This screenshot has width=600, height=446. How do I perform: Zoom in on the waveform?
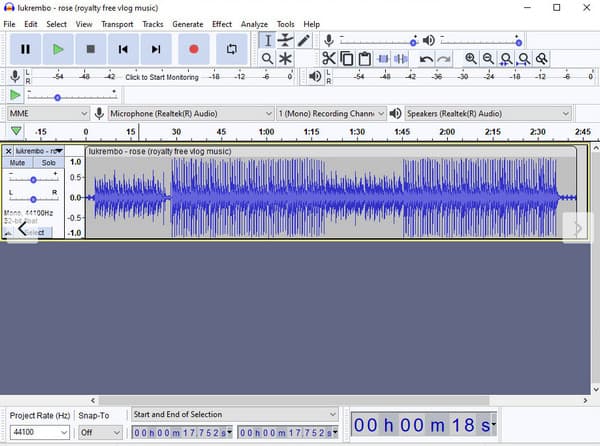pyautogui.click(x=471, y=59)
